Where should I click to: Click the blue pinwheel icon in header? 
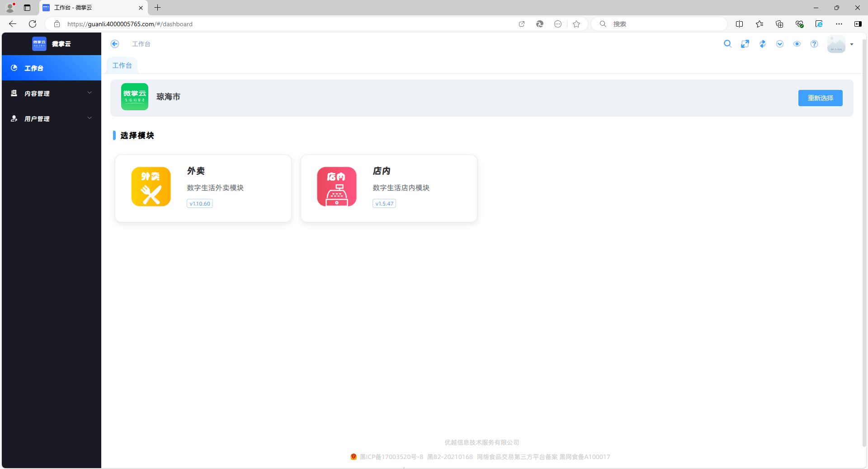[762, 44]
